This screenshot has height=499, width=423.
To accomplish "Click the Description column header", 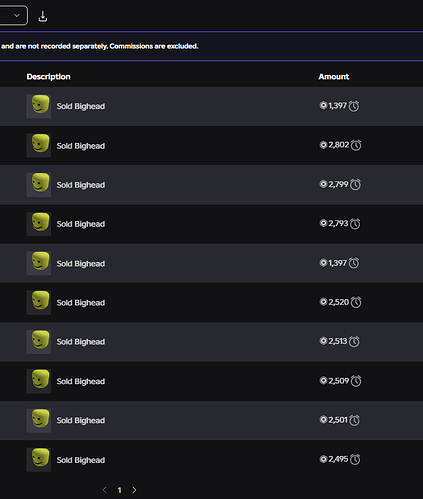I will point(49,77).
